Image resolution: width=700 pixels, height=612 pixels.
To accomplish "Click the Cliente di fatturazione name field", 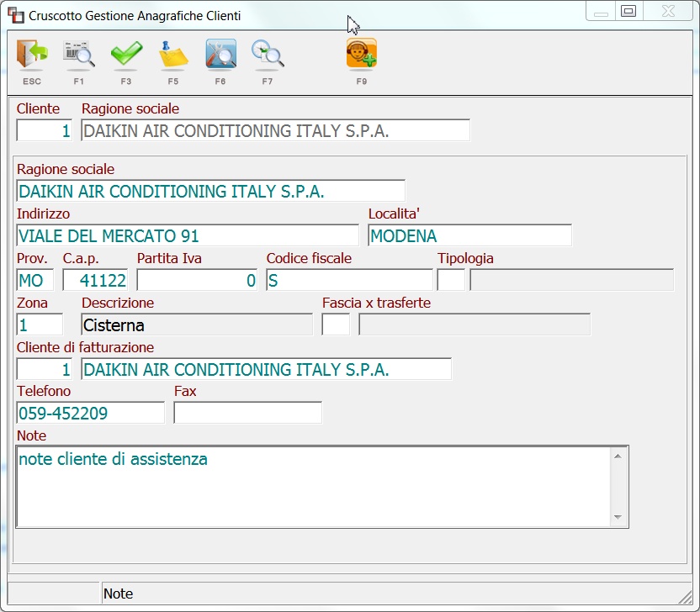I will [x=266, y=369].
